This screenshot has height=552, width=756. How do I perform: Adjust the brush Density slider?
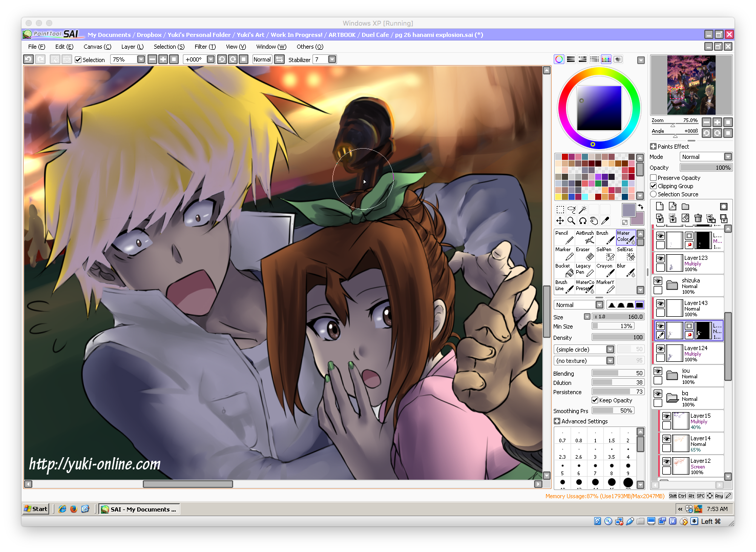618,337
